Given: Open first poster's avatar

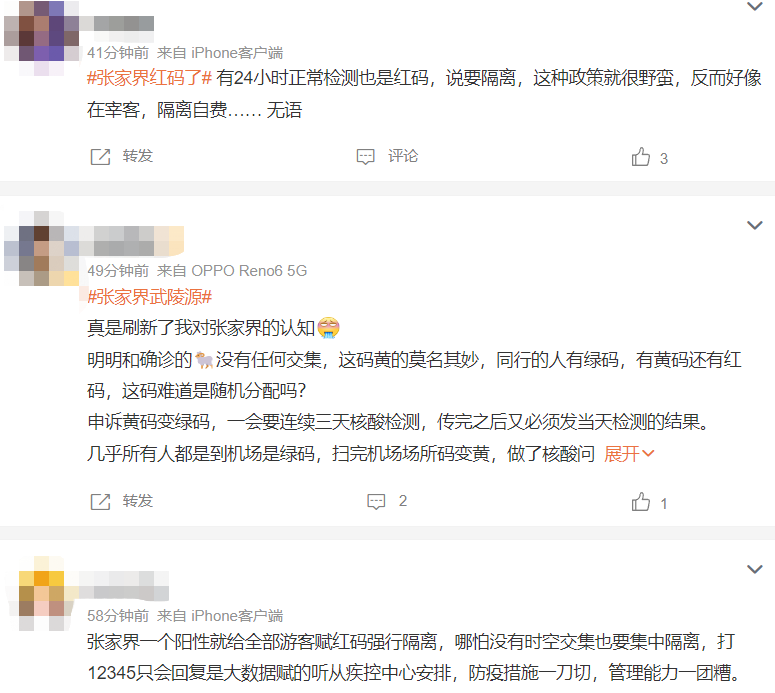Looking at the screenshot, I should (x=42, y=38).
